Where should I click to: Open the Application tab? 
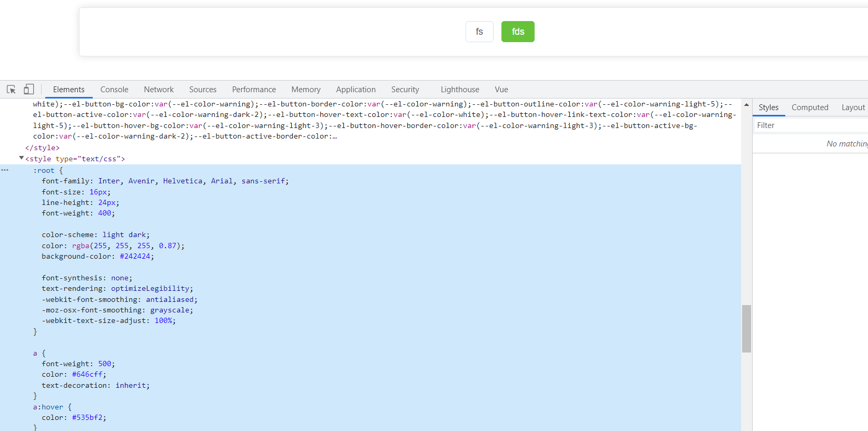coord(356,90)
